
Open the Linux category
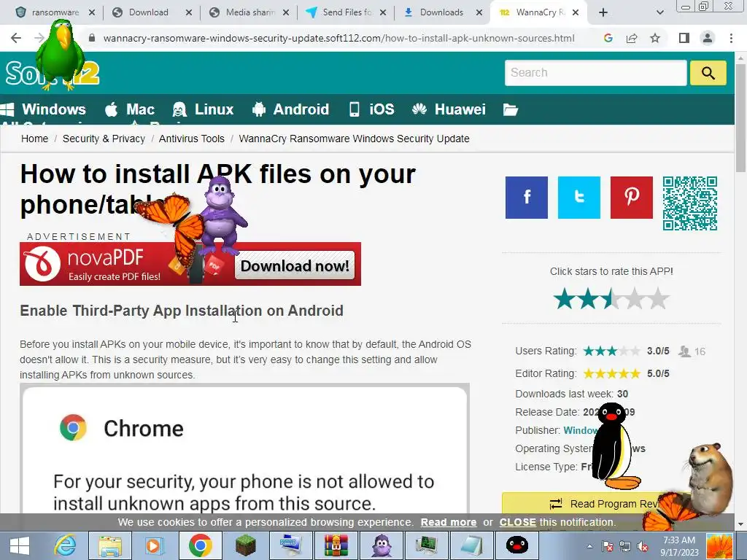pyautogui.click(x=203, y=109)
